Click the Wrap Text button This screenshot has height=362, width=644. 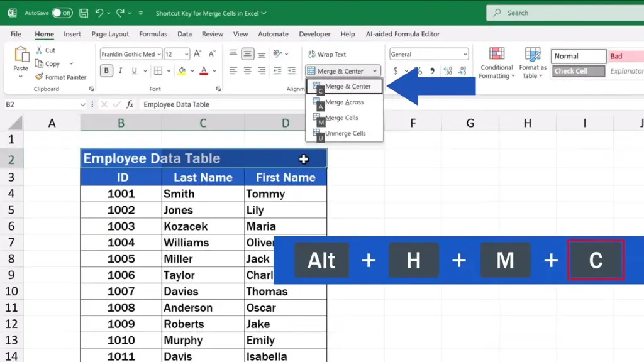tap(327, 55)
